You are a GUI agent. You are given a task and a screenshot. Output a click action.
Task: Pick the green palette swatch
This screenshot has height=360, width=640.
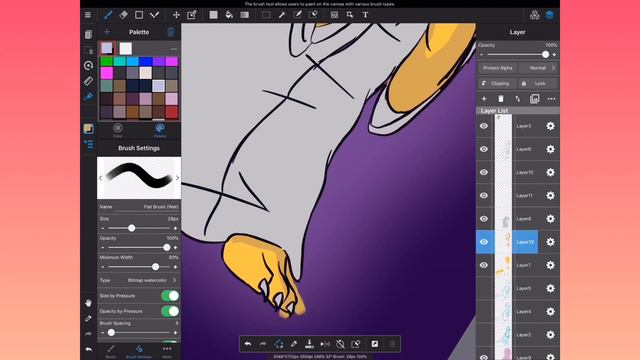pyautogui.click(x=107, y=61)
